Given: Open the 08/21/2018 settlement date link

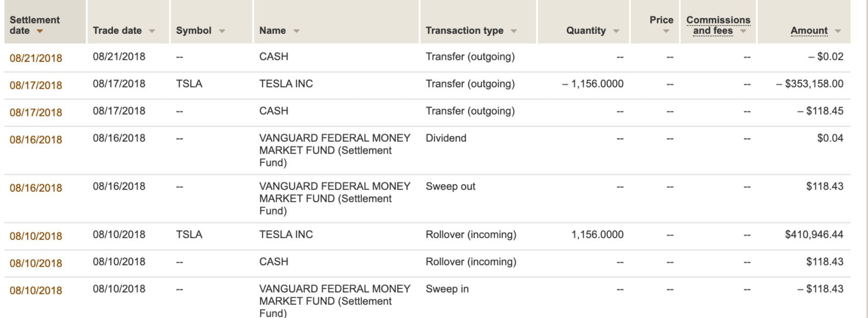Looking at the screenshot, I should point(36,58).
